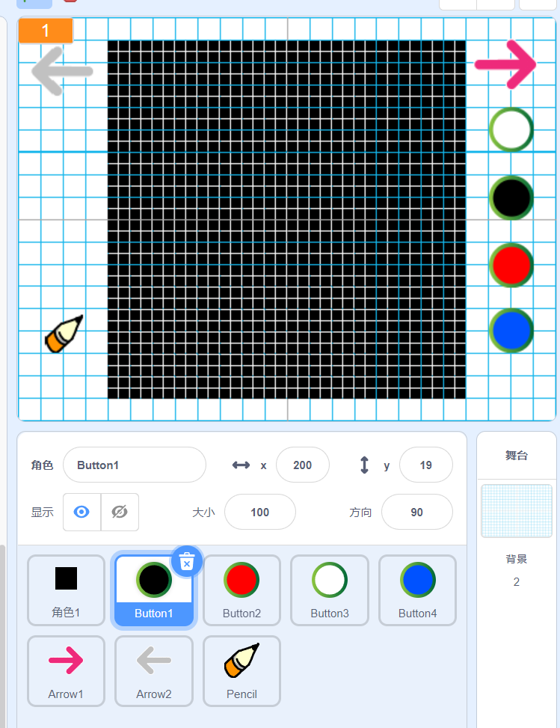This screenshot has width=560, height=728.
Task: Select the Arrow2 sprite in list
Action: [153, 670]
